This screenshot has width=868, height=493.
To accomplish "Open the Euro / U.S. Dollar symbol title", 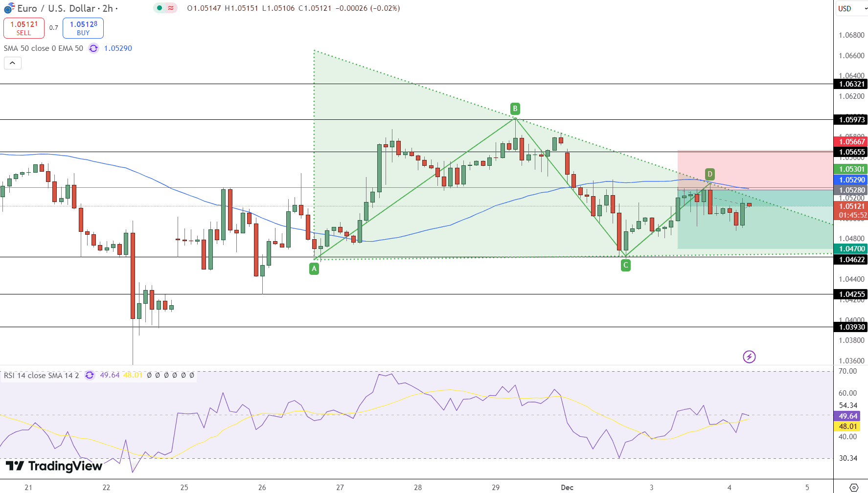I will pyautogui.click(x=56, y=8).
